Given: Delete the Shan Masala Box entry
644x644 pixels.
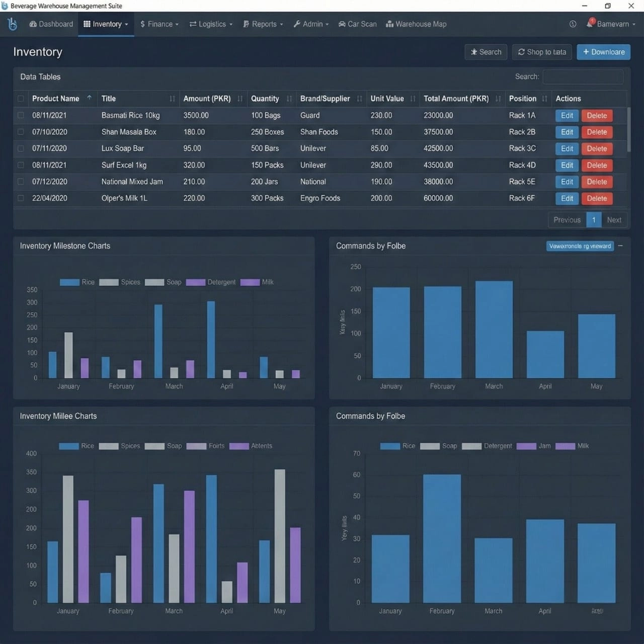Looking at the screenshot, I should pos(597,132).
